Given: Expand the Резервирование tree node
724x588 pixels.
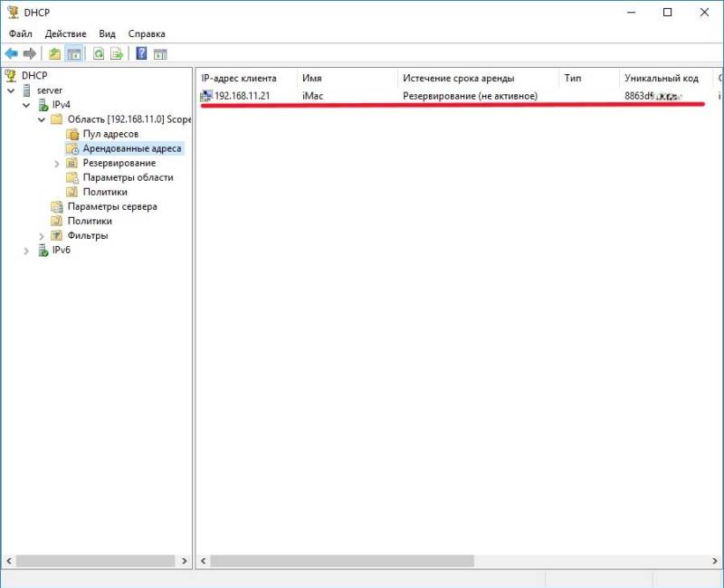Looking at the screenshot, I should coord(57,164).
